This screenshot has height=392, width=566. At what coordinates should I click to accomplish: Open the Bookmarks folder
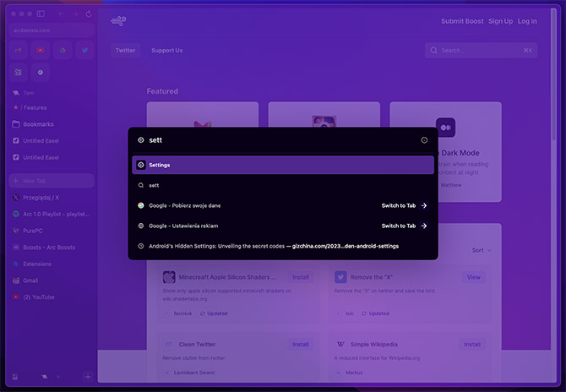click(x=52, y=124)
